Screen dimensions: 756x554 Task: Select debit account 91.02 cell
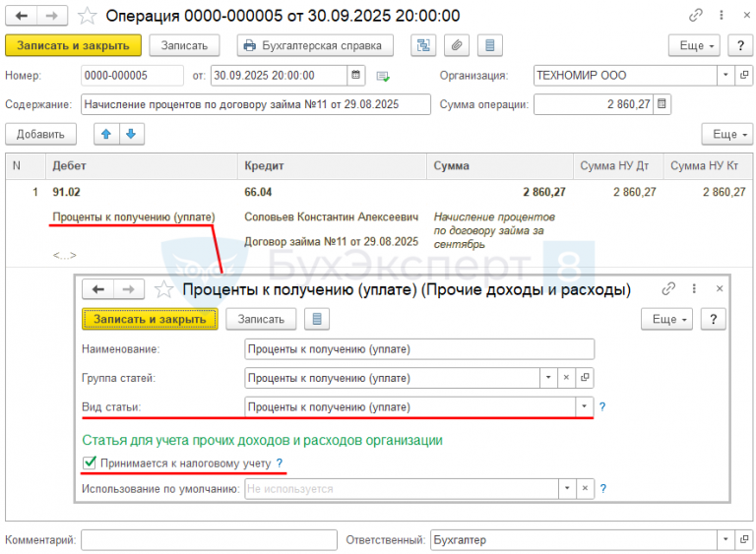pyautogui.click(x=67, y=192)
